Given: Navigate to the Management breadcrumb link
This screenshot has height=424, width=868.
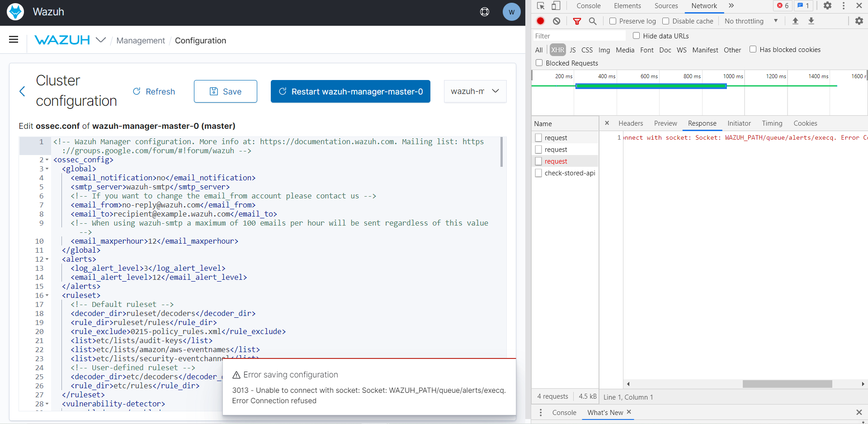Looking at the screenshot, I should (x=140, y=40).
